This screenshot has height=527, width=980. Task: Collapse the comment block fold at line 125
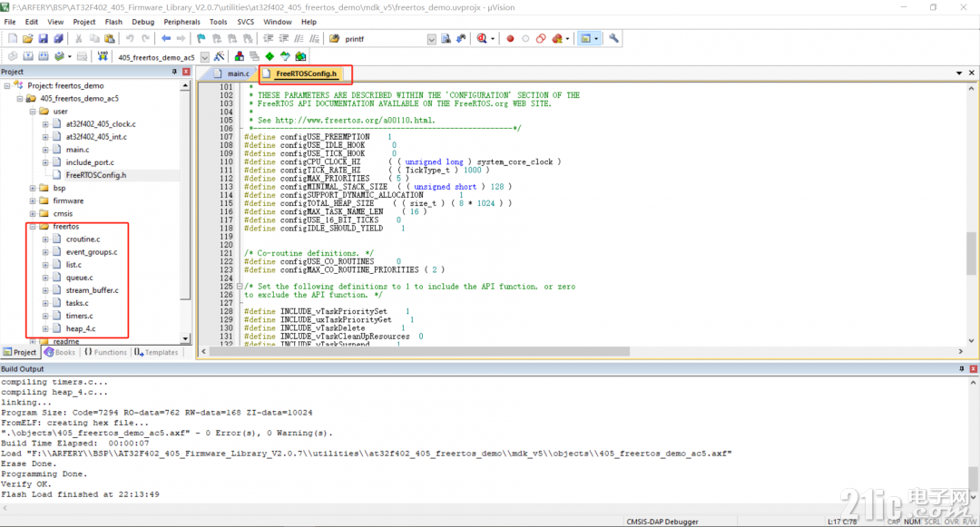[x=240, y=287]
